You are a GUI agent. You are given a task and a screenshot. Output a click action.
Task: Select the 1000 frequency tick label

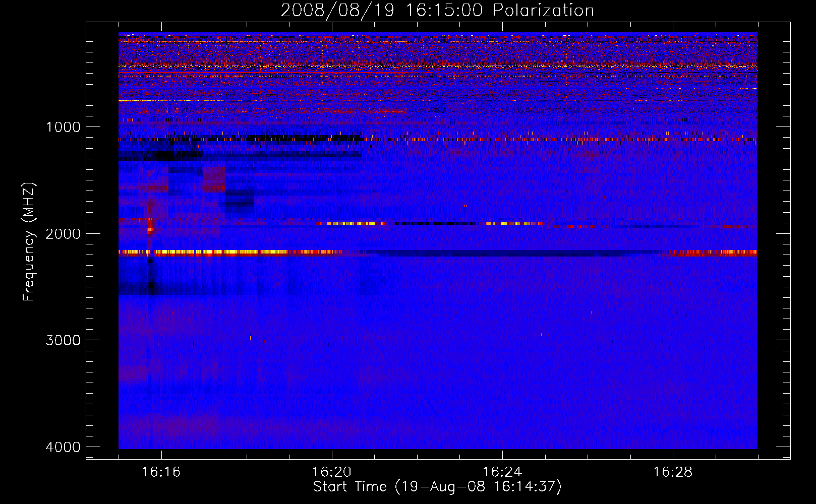(x=63, y=127)
